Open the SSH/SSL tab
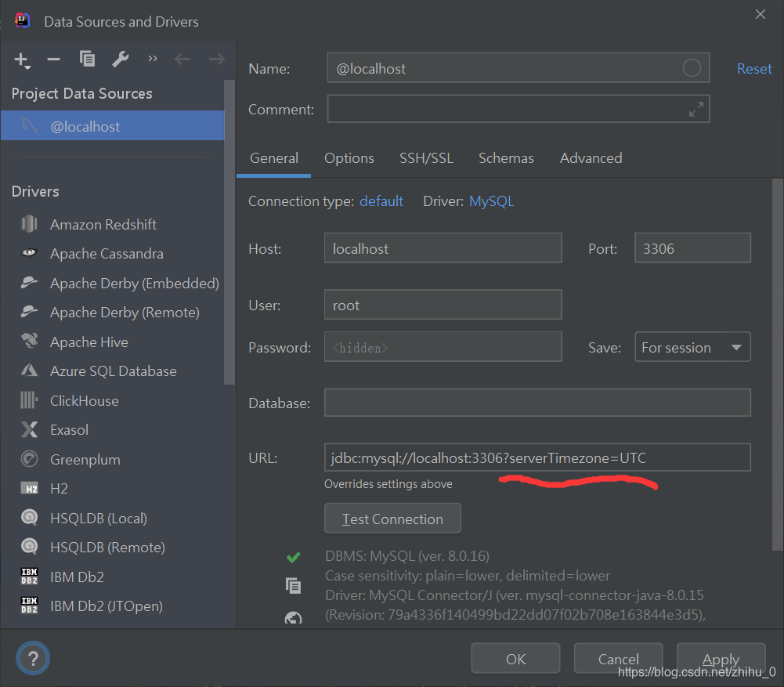Image resolution: width=784 pixels, height=687 pixels. click(426, 158)
